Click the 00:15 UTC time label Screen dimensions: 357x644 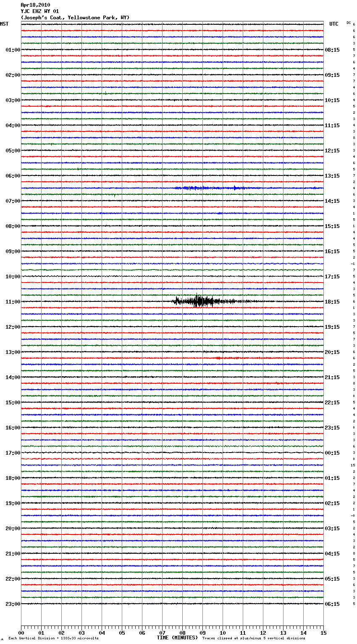(332, 453)
